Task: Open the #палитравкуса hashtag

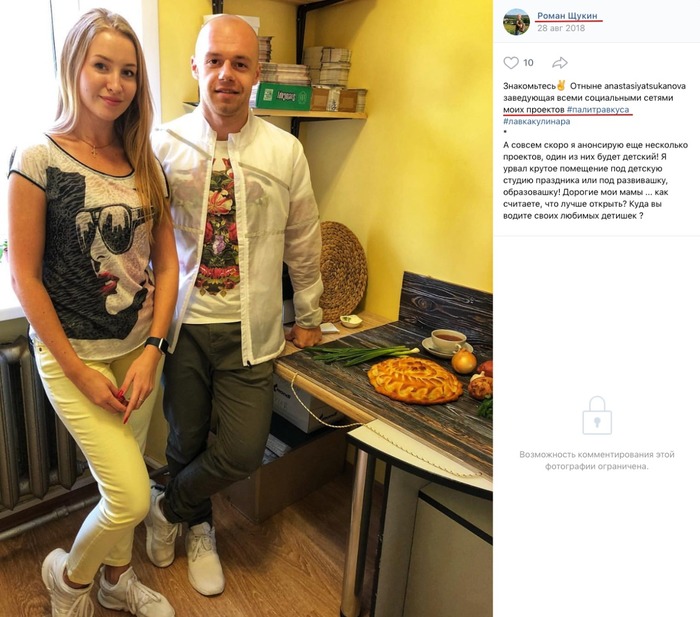Action: point(598,109)
